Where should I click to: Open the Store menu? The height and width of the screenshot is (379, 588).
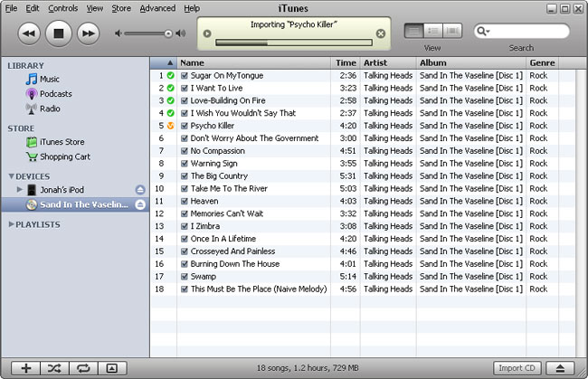[x=121, y=8]
